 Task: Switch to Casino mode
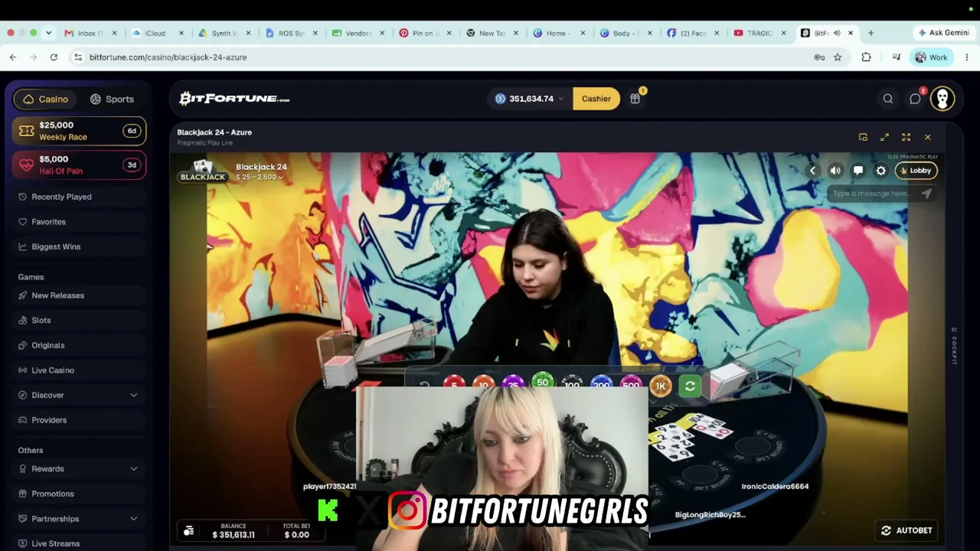(46, 99)
